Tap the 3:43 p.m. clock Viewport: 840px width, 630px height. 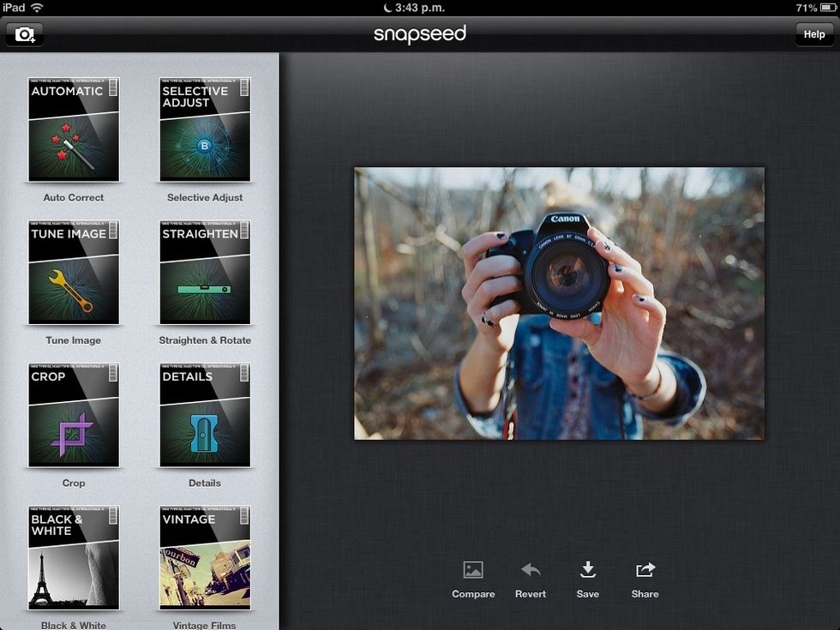(x=420, y=8)
